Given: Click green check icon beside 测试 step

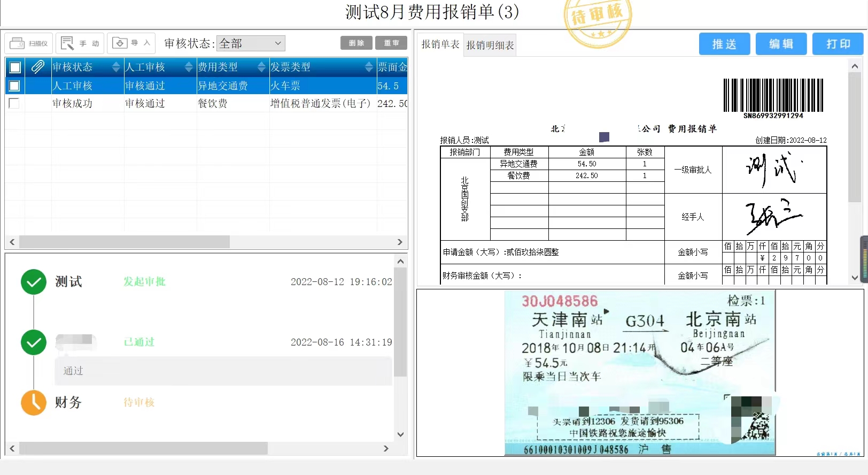Looking at the screenshot, I should [34, 282].
